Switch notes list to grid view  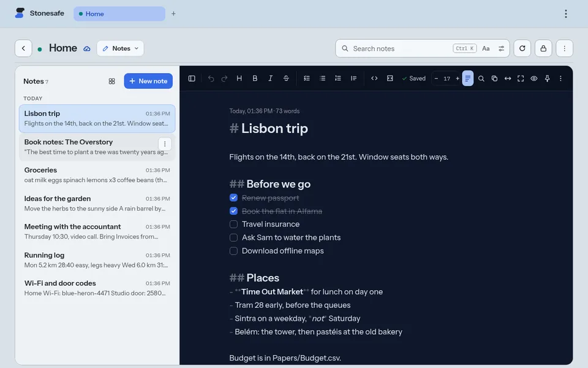point(111,81)
